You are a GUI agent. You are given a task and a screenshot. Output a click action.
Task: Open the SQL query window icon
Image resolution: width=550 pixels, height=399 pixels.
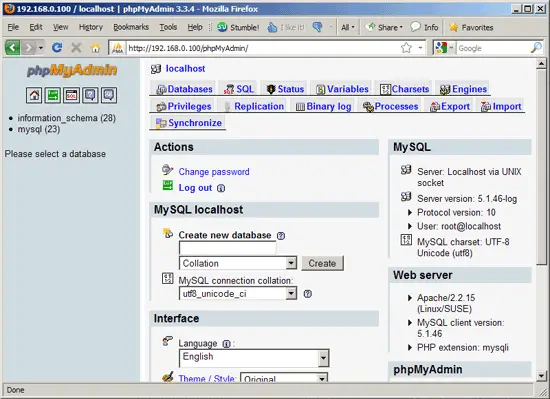[x=71, y=95]
